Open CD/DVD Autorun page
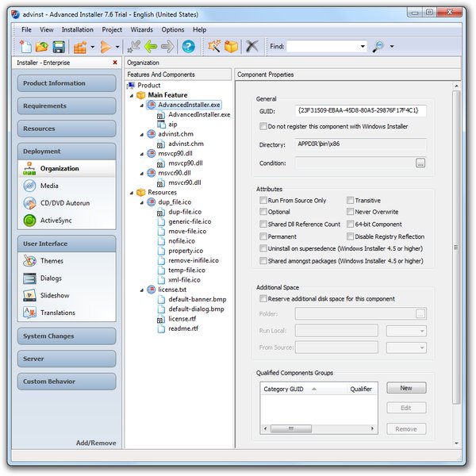This screenshot has height=476, width=476. 67,203
